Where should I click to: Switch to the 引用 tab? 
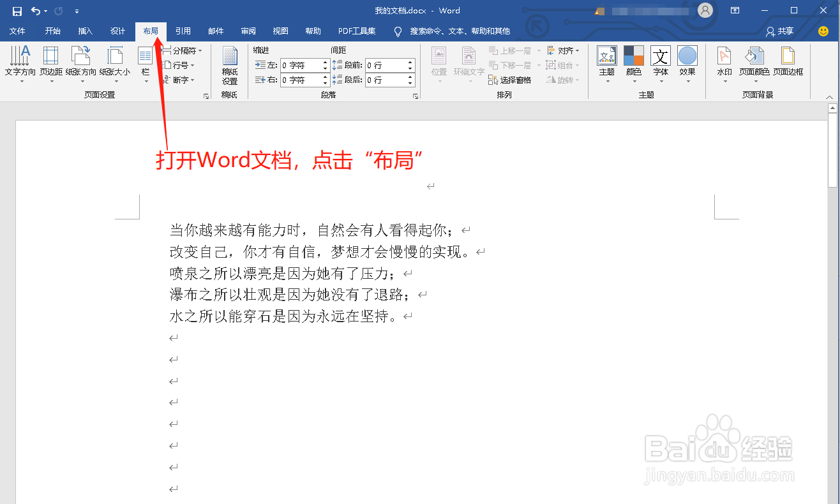click(x=183, y=31)
